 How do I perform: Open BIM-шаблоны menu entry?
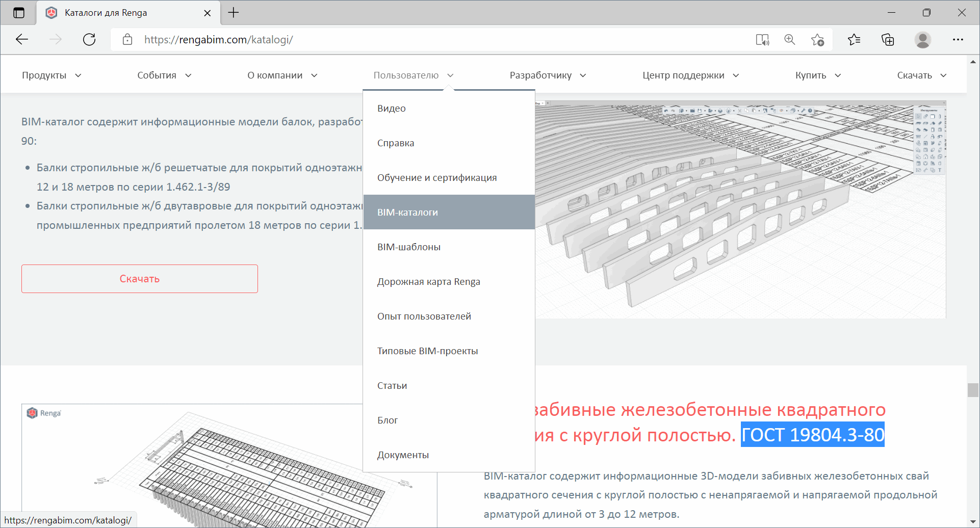(x=449, y=247)
